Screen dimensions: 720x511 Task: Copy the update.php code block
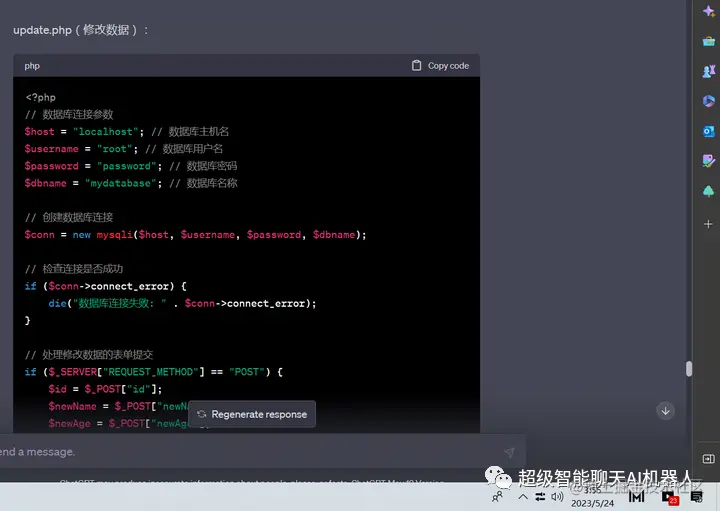tap(440, 66)
